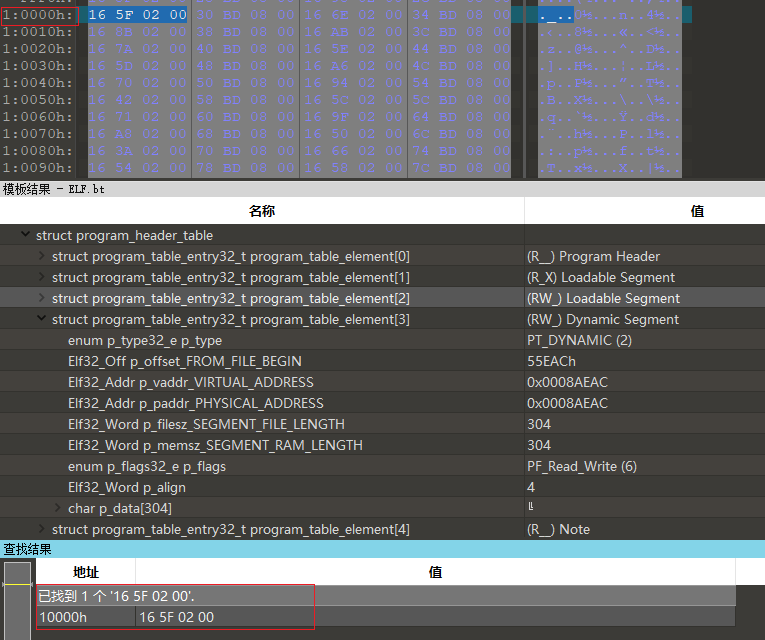Select the Elf32_Word p_align row

click(382, 487)
